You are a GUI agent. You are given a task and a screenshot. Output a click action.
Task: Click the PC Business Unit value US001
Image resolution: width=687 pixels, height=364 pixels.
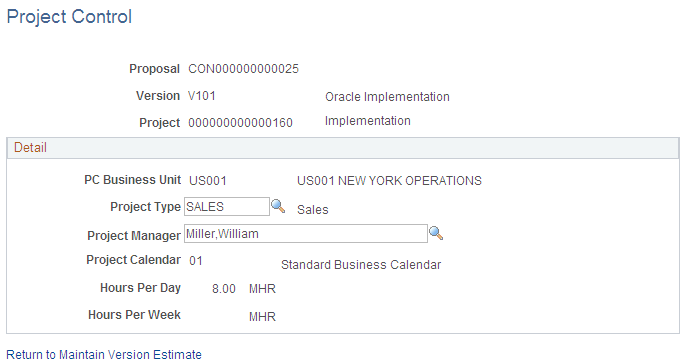(208, 180)
